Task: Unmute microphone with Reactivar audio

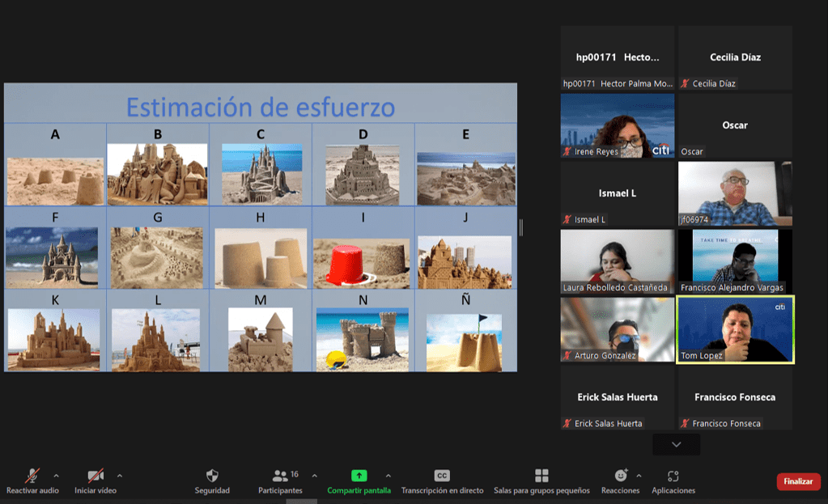Action: pyautogui.click(x=32, y=476)
